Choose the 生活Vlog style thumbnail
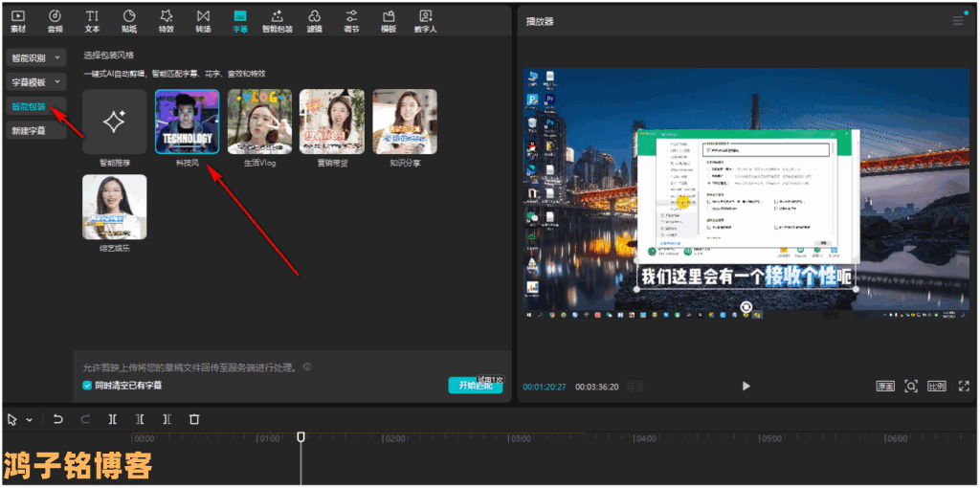Viewport: 980px width, 488px height. (x=259, y=122)
